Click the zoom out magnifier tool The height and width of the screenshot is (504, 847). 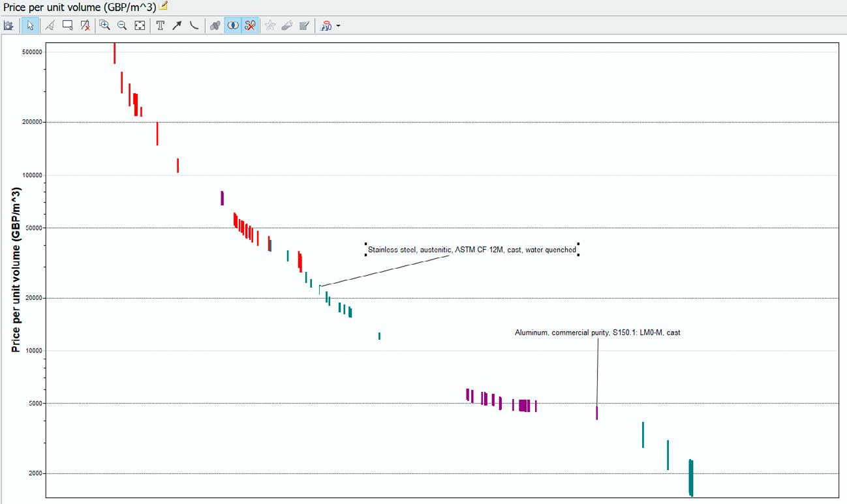coord(122,25)
